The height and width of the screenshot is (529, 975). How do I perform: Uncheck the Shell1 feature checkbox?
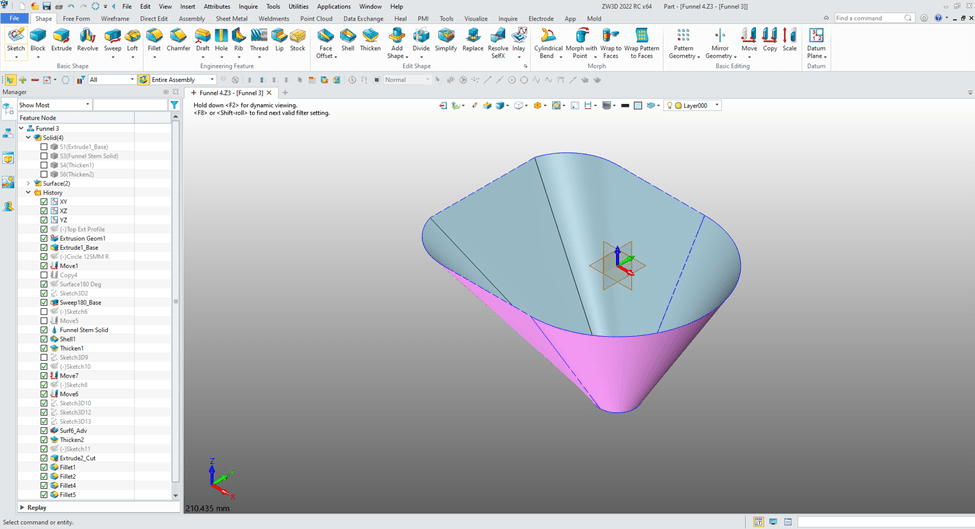point(44,339)
